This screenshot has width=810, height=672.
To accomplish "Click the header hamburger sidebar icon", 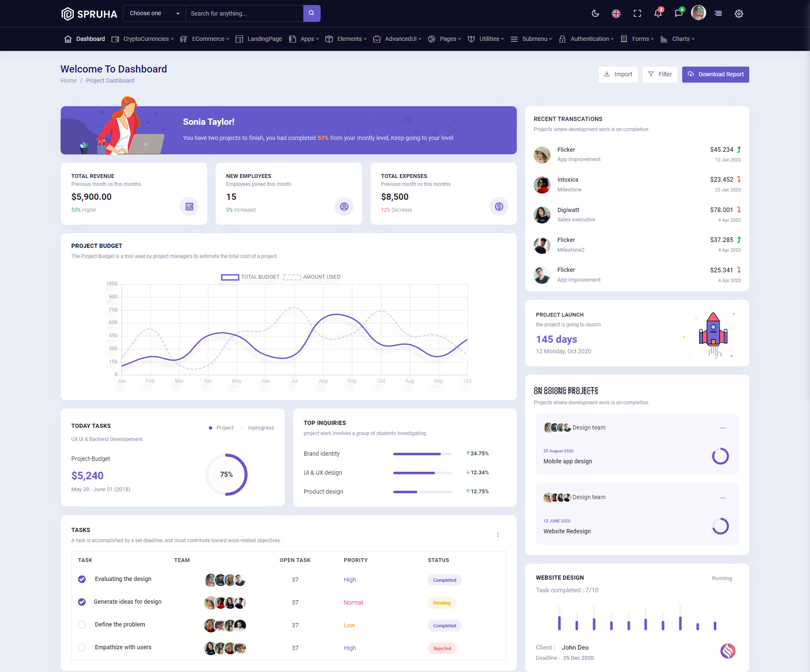I will (x=718, y=13).
